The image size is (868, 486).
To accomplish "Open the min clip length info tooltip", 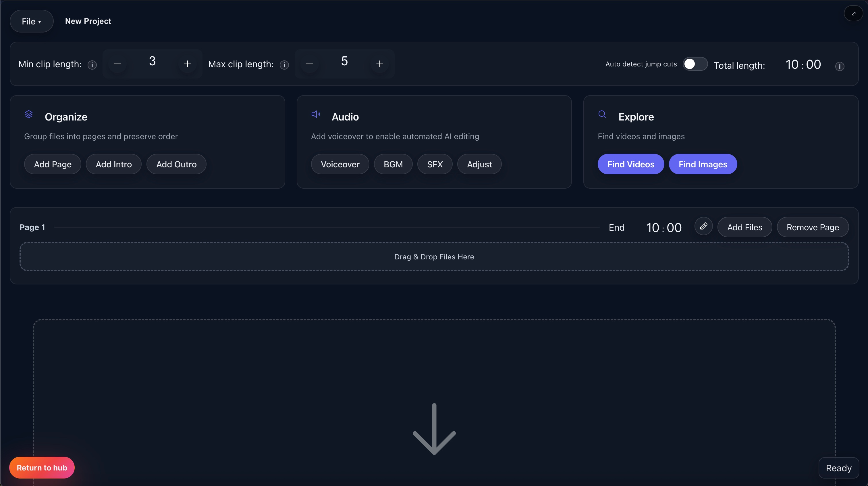I will pyautogui.click(x=92, y=65).
